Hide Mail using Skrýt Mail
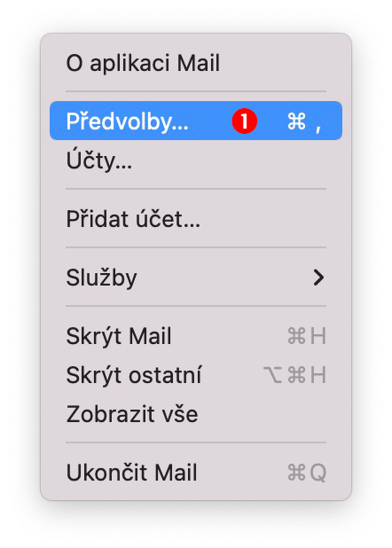Screen dimensions: 392x548 coord(196,336)
